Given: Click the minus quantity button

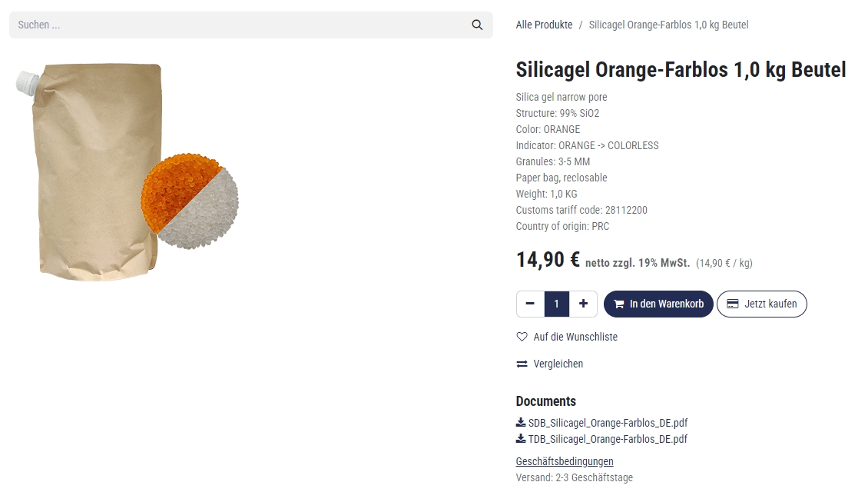Looking at the screenshot, I should point(530,304).
